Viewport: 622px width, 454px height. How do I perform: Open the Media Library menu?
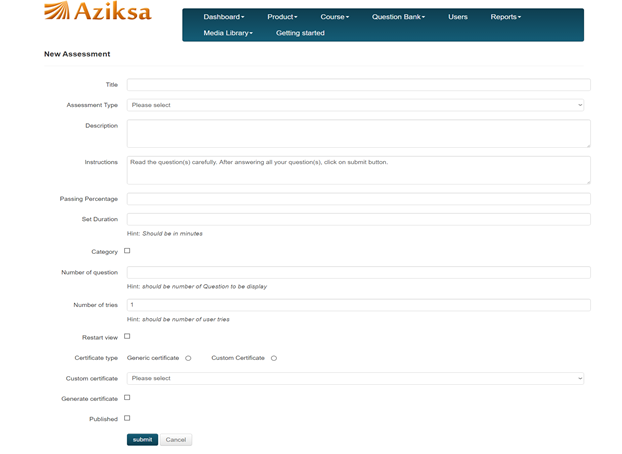(x=228, y=33)
